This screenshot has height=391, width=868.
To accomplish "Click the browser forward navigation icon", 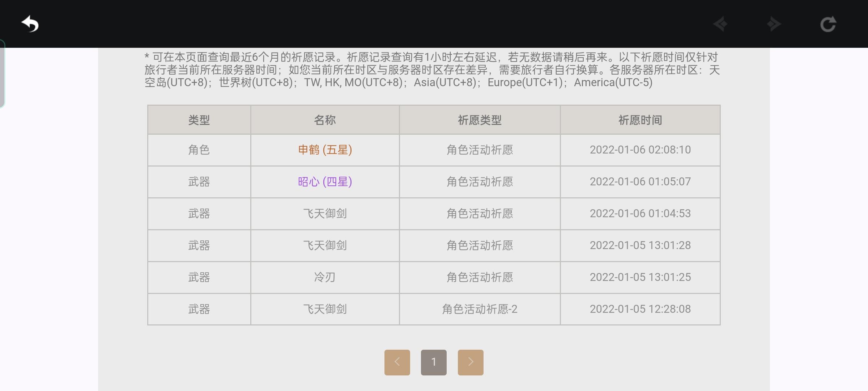I will [x=774, y=24].
